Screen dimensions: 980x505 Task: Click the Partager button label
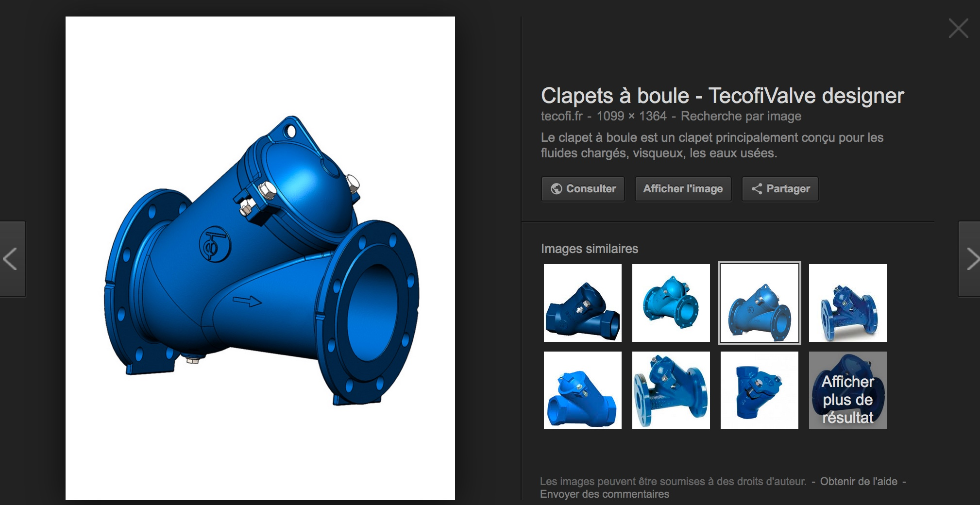(788, 189)
